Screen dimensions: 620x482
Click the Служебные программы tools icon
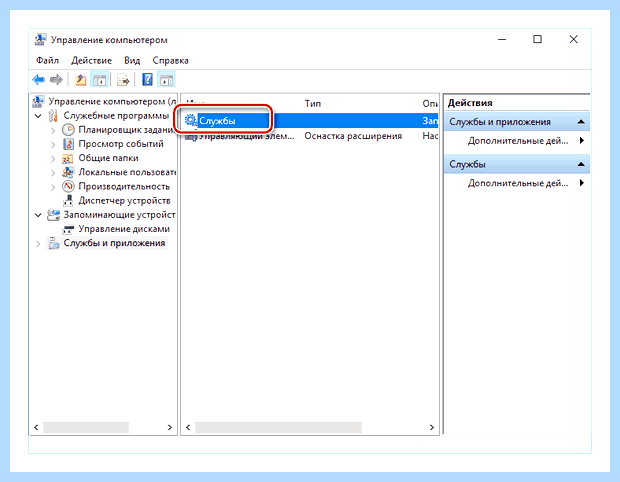[53, 115]
